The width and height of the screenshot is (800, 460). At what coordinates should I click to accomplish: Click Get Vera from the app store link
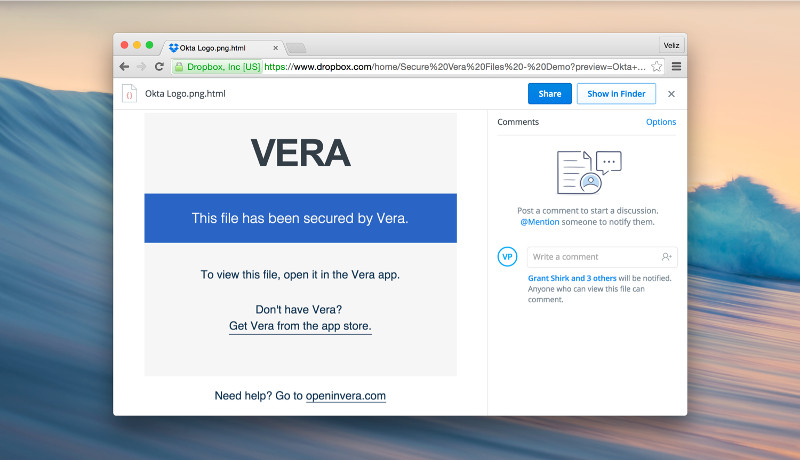tap(300, 326)
